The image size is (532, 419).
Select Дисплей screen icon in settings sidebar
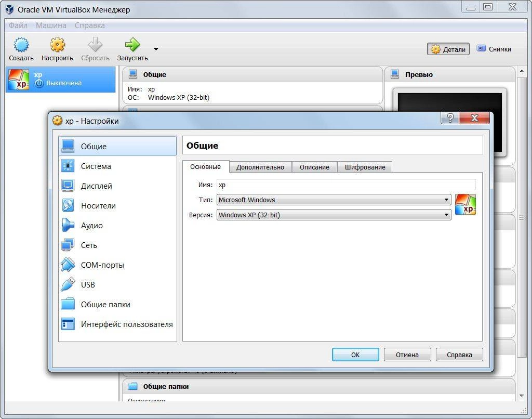point(68,186)
